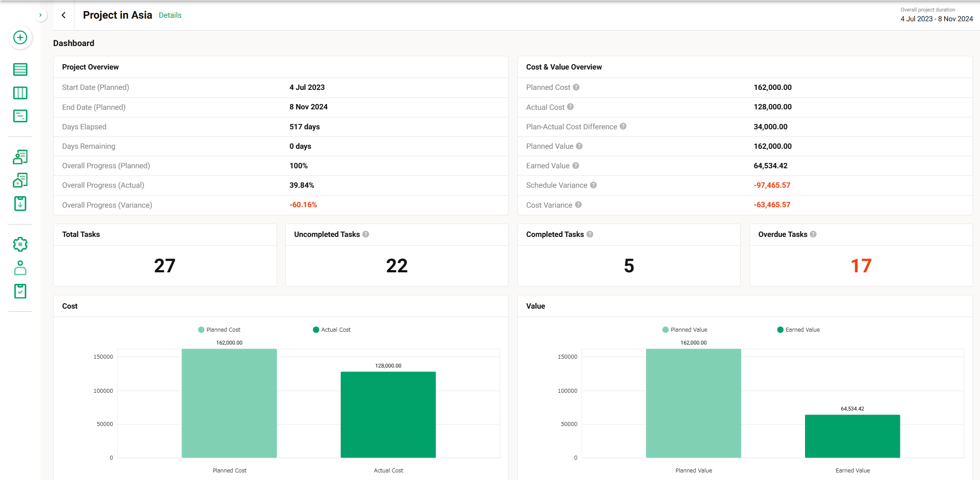Viewport: 980px width, 480px height.
Task: Click the clipboard download icon in sidebar
Action: (x=20, y=204)
